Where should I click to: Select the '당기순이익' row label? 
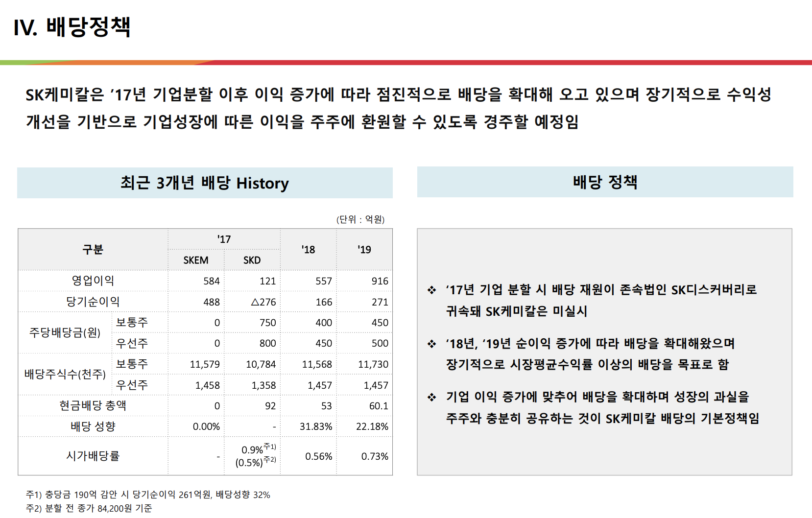(93, 302)
